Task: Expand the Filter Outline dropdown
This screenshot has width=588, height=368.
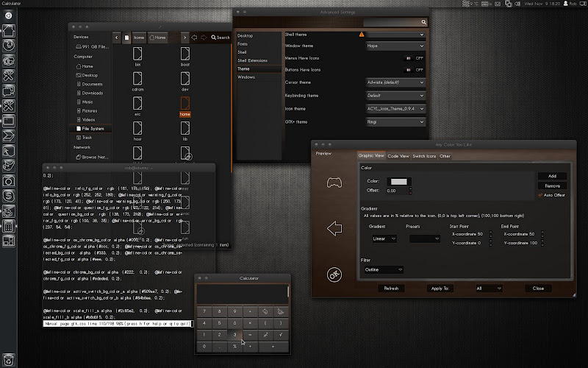Action: (x=383, y=270)
